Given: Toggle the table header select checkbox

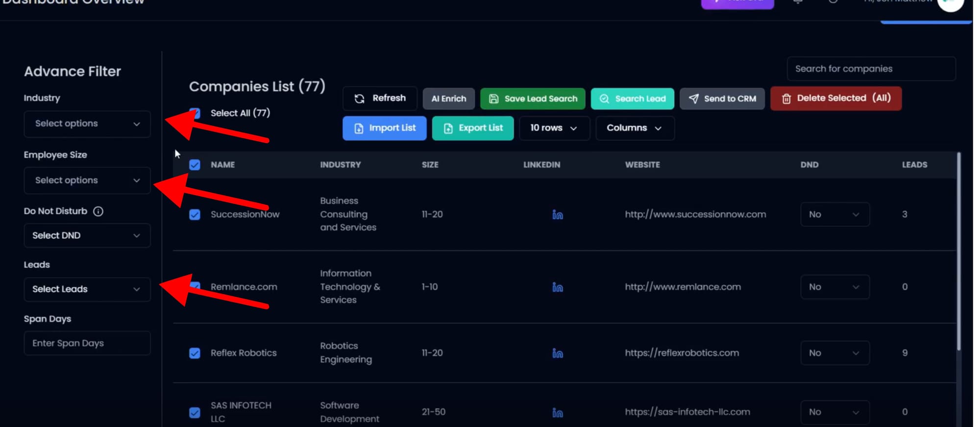Looking at the screenshot, I should pyautogui.click(x=195, y=165).
